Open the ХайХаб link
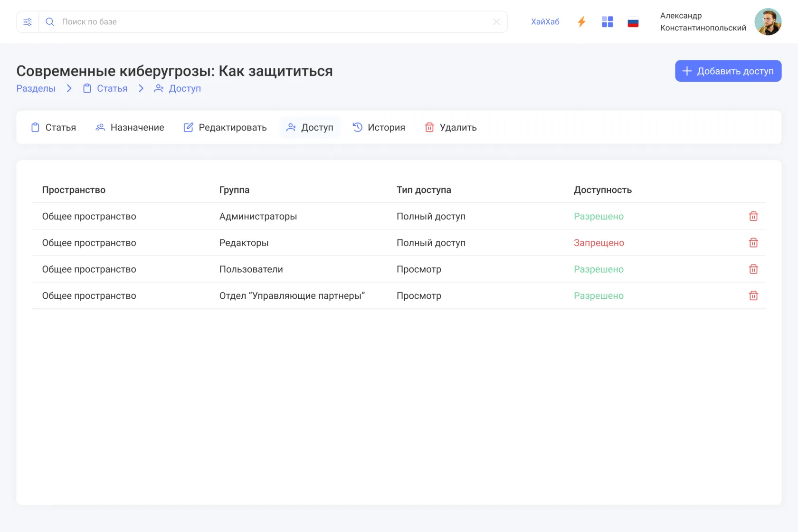The width and height of the screenshot is (798, 532). coord(545,22)
